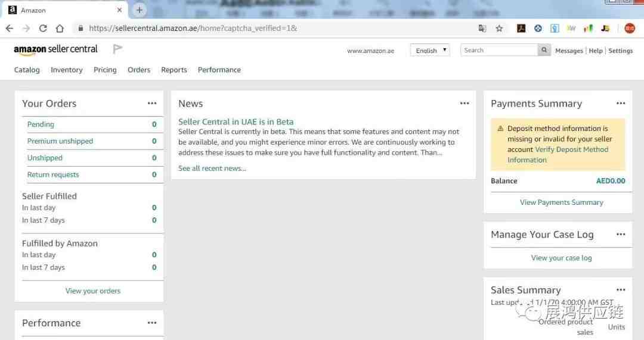
Task: Select the Amazon tab title
Action: [x=33, y=10]
